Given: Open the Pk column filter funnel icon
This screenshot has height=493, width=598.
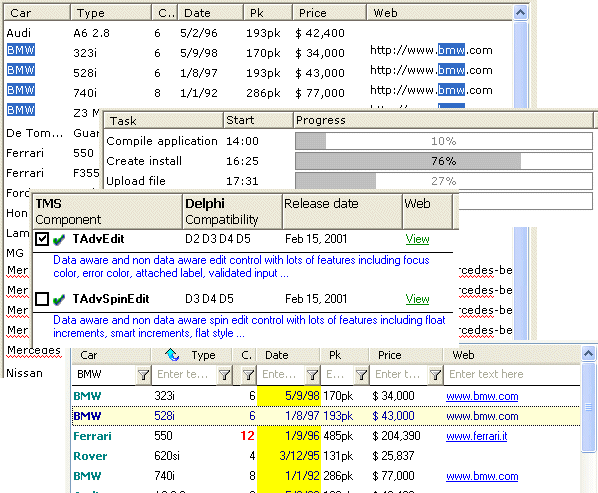Looking at the screenshot, I should pos(361,375).
